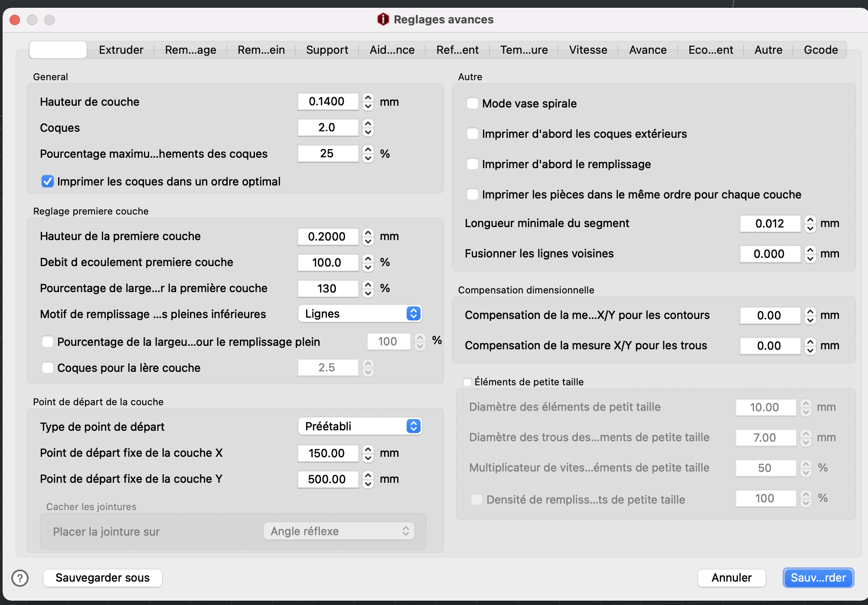
Task: Decrease Coques value with stepper down arrow
Action: [x=368, y=132]
